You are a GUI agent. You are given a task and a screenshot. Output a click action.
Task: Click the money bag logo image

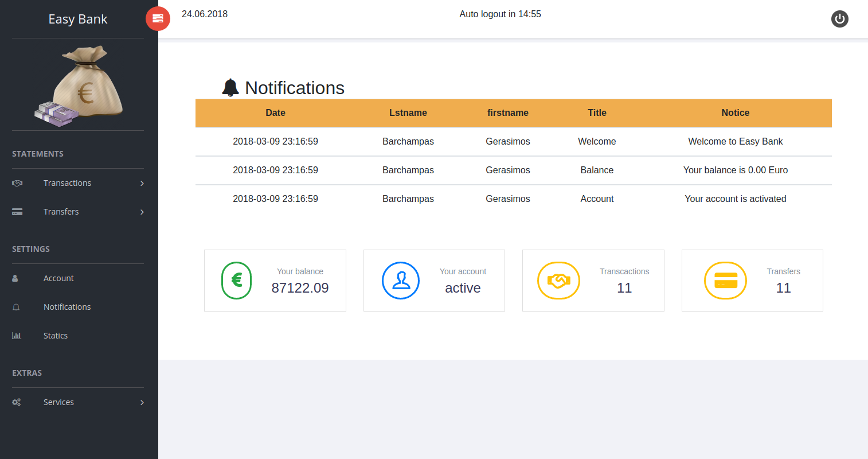[78, 86]
